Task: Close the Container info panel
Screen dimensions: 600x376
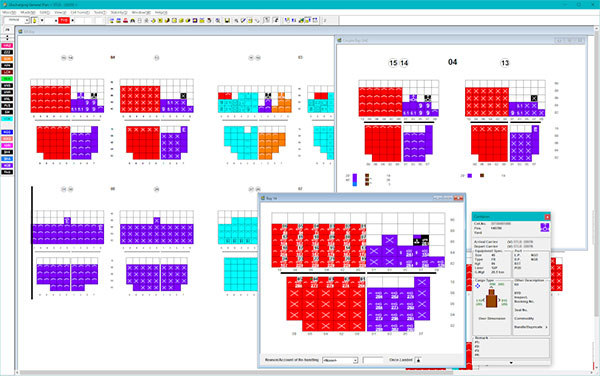Action: tap(547, 217)
